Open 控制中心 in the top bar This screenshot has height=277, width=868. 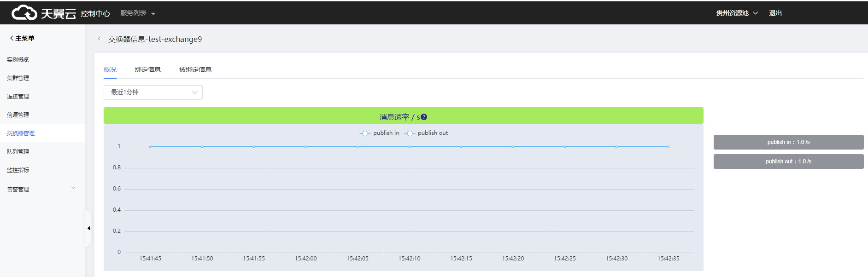point(95,13)
